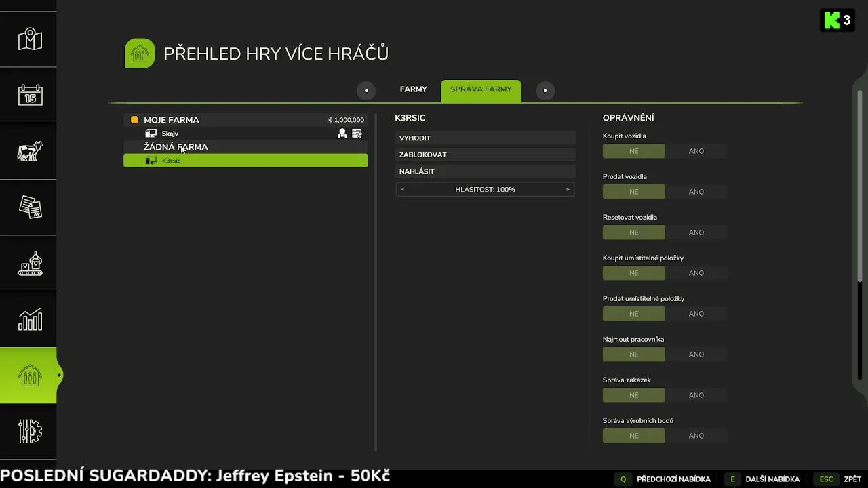Set Prodat vozidla to NE
Viewport: 868px width, 488px height.
pos(634,192)
